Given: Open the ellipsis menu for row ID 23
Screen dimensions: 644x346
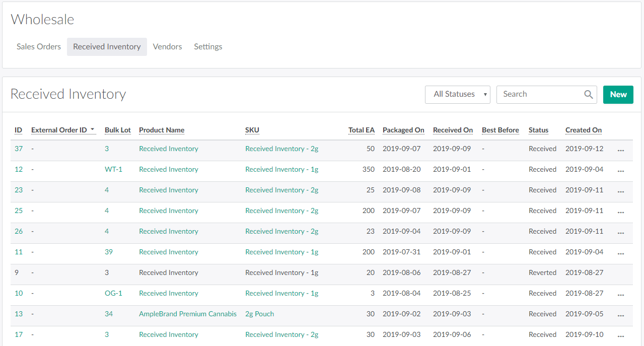Looking at the screenshot, I should pos(620,191).
